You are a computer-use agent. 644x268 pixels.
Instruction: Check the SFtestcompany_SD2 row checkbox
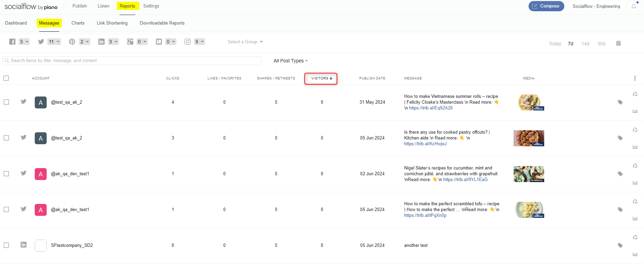pyautogui.click(x=6, y=245)
